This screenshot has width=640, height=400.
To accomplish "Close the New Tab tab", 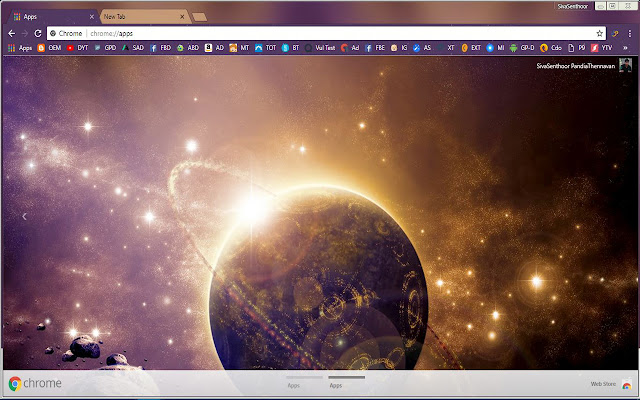I will (182, 17).
